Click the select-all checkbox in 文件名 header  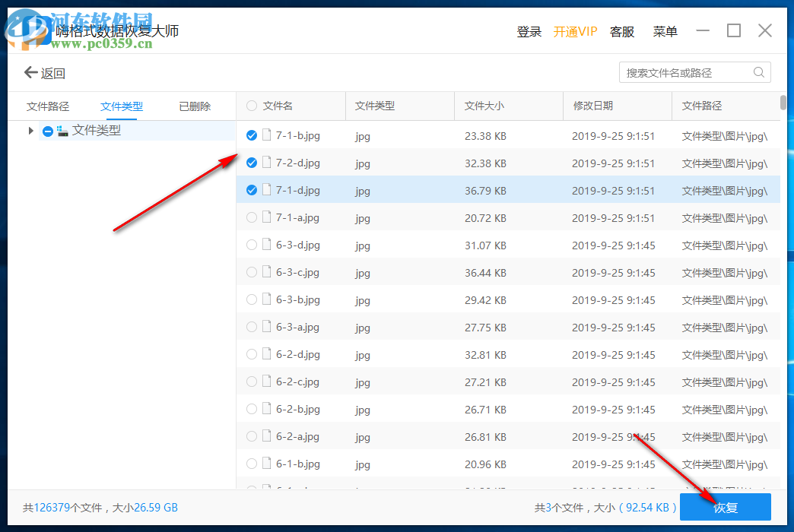[251, 106]
